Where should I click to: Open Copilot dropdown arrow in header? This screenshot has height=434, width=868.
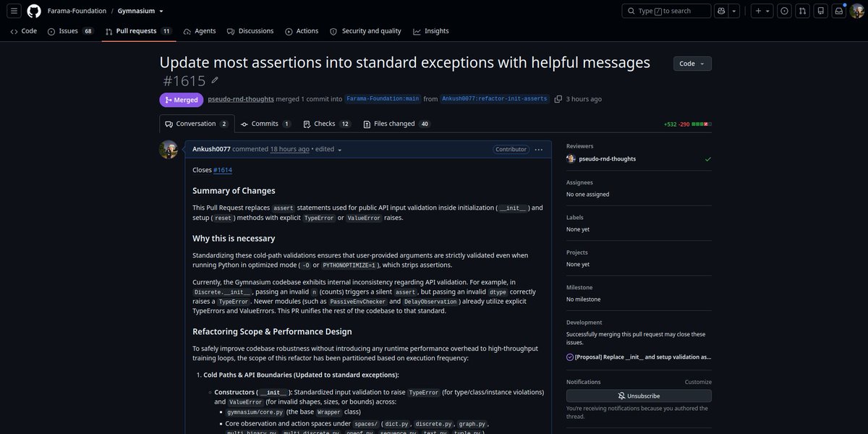[734, 11]
